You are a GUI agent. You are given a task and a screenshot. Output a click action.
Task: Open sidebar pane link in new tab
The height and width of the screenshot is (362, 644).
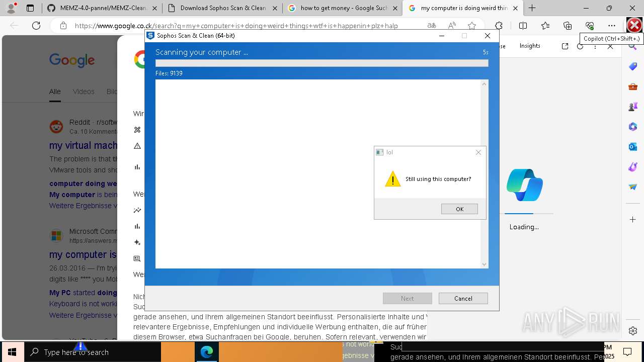pyautogui.click(x=565, y=46)
